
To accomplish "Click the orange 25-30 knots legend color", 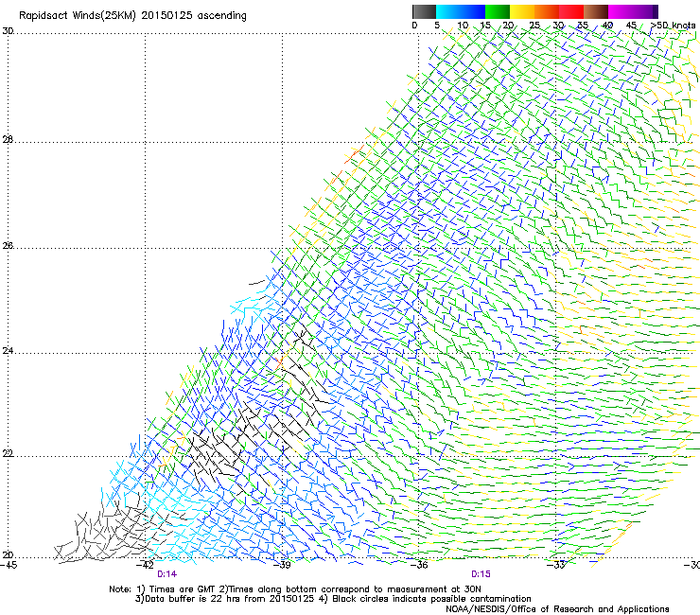I will coord(547,11).
